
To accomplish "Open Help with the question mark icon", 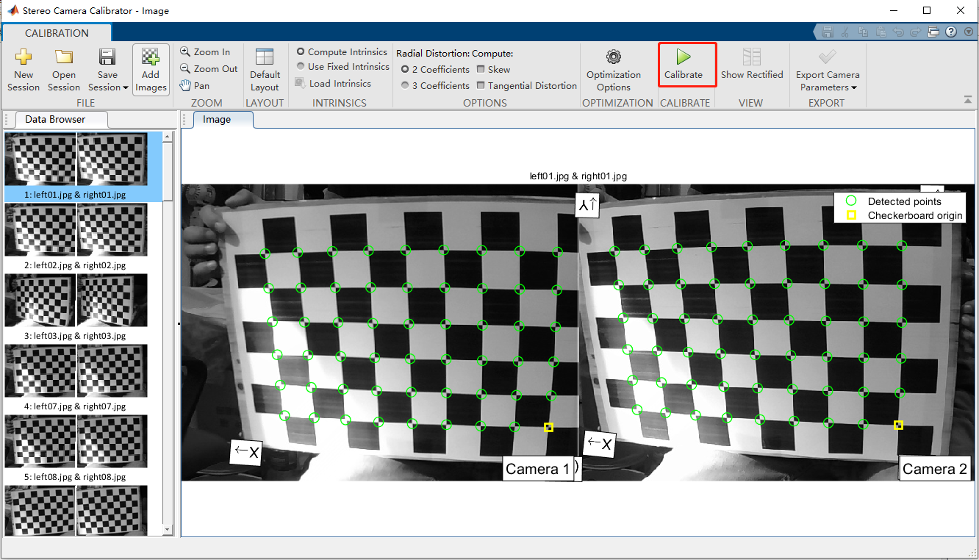I will pyautogui.click(x=951, y=32).
